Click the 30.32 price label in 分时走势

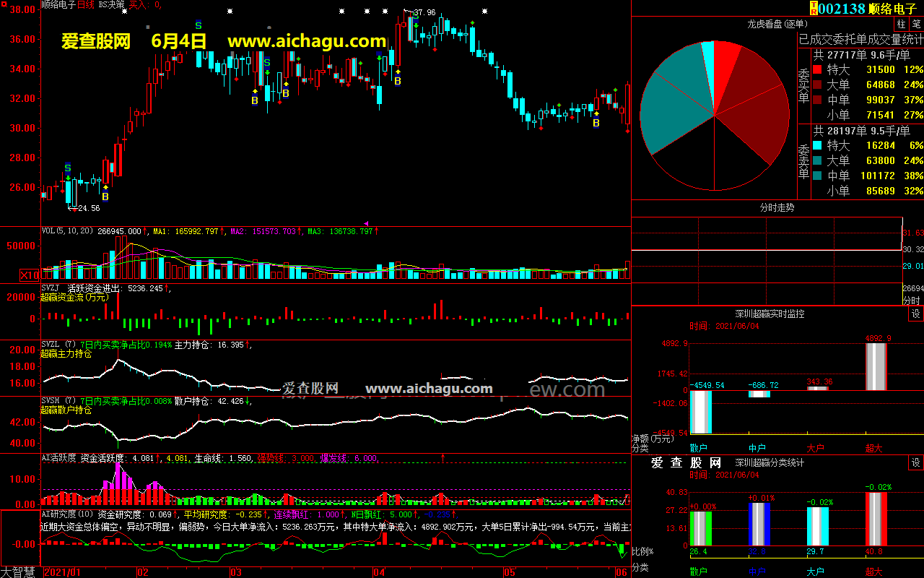pyautogui.click(x=913, y=249)
